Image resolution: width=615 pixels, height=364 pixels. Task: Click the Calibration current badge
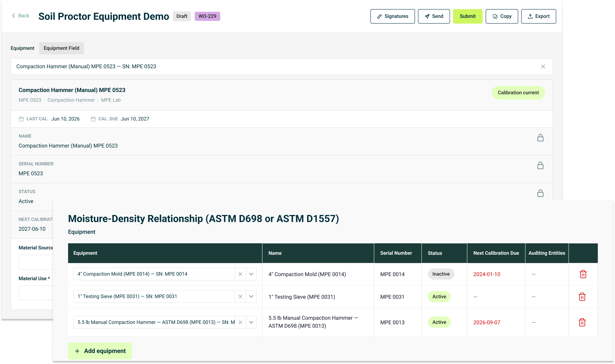[x=518, y=93]
